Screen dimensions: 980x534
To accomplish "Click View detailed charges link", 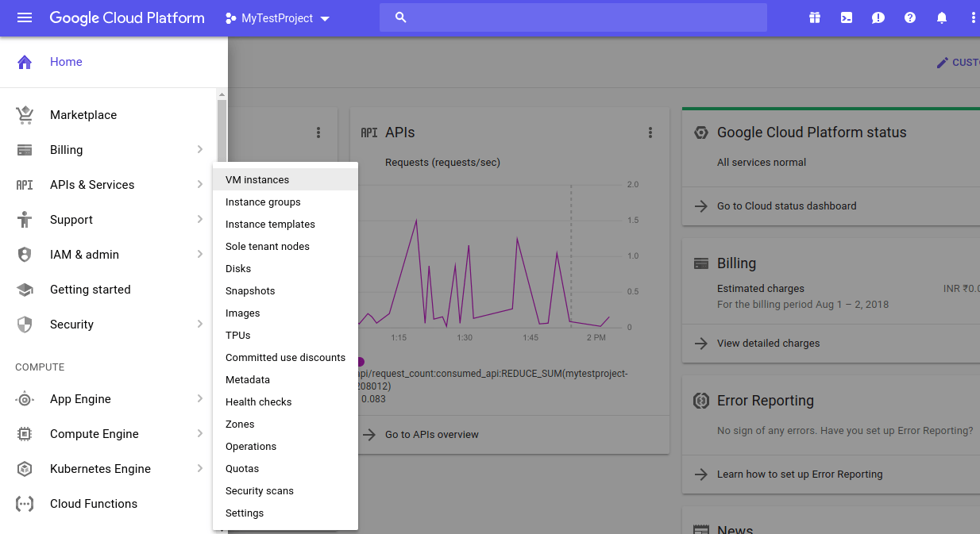I will point(768,344).
